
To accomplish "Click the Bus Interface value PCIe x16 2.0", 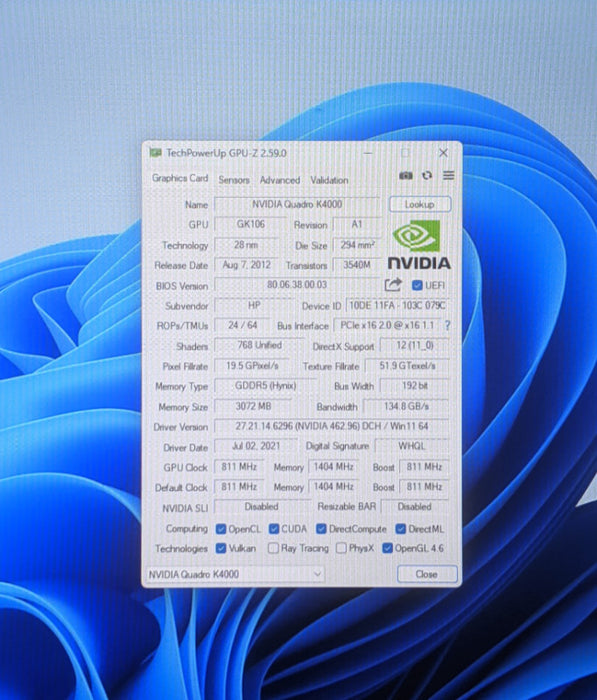I will pos(388,325).
